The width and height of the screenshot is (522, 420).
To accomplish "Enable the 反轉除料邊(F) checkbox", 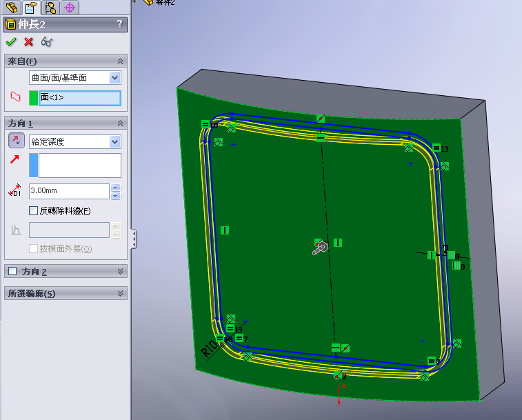I will click(33, 210).
